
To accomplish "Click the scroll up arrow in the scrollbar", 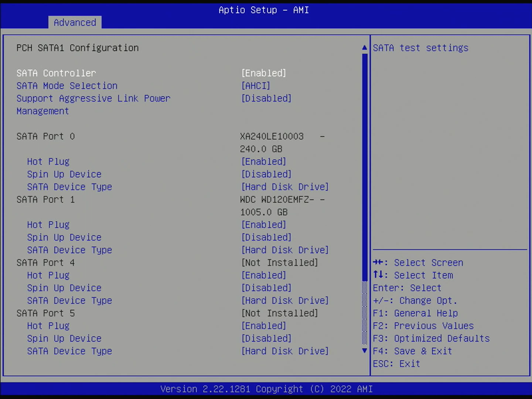I will [x=364, y=48].
